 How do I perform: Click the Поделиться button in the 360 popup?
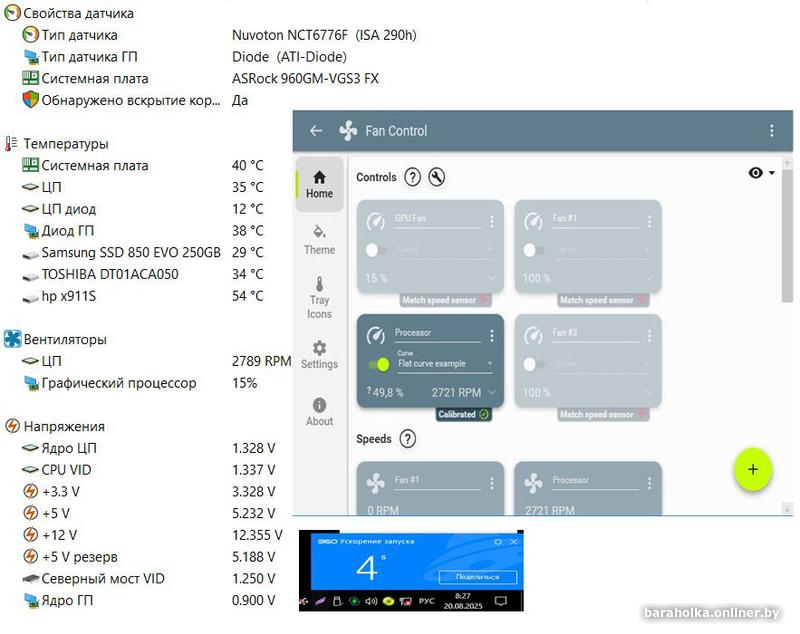[x=478, y=577]
